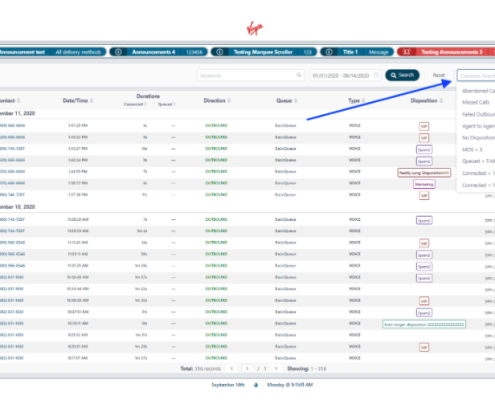The width and height of the screenshot is (495, 400).
Task: Click the Reset link
Action: 439,75
